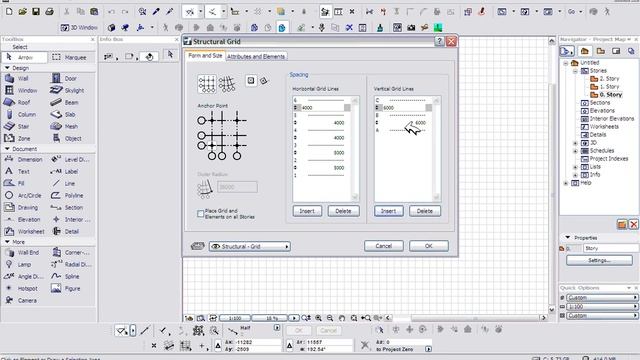Toggle the rotated grid placement icon

264,81
